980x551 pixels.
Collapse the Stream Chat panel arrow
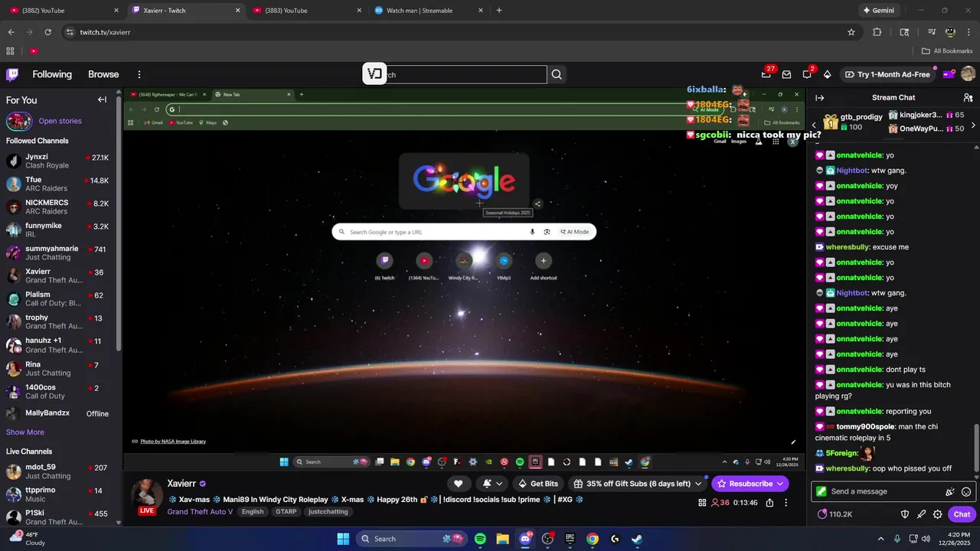coord(819,97)
